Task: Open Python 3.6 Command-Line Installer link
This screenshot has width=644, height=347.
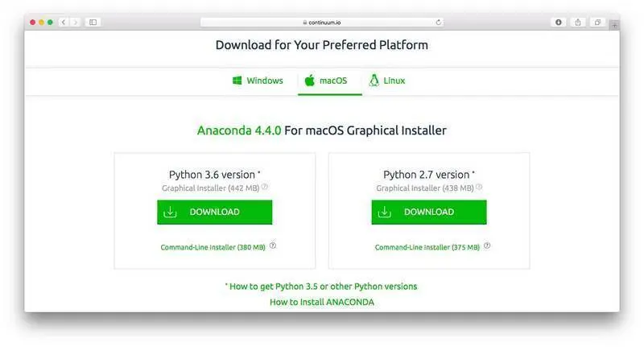Action: pyautogui.click(x=213, y=247)
